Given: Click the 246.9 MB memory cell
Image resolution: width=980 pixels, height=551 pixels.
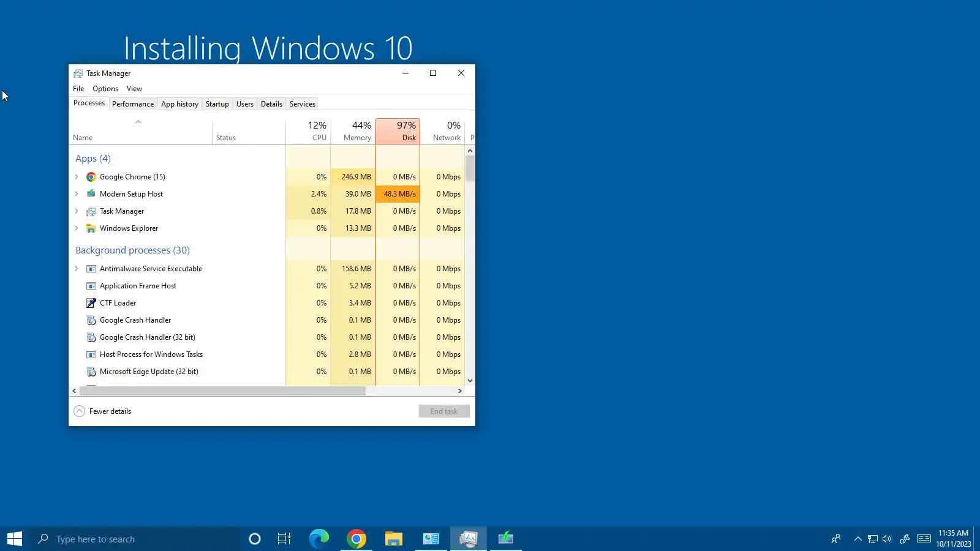Looking at the screenshot, I should [353, 177].
